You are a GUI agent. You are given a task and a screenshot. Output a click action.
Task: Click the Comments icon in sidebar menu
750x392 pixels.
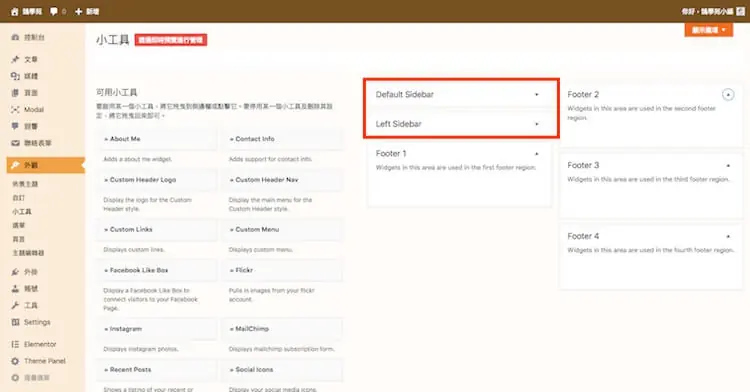tap(15, 126)
